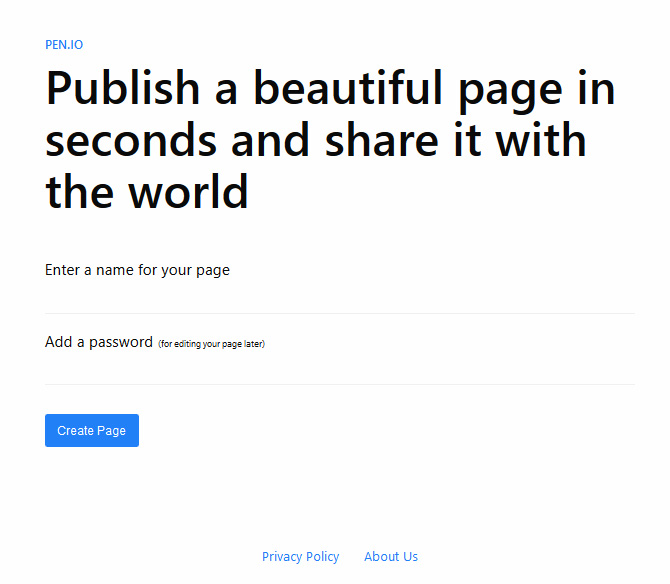Open the Privacy Policy link
The height and width of the screenshot is (584, 670).
(x=300, y=557)
